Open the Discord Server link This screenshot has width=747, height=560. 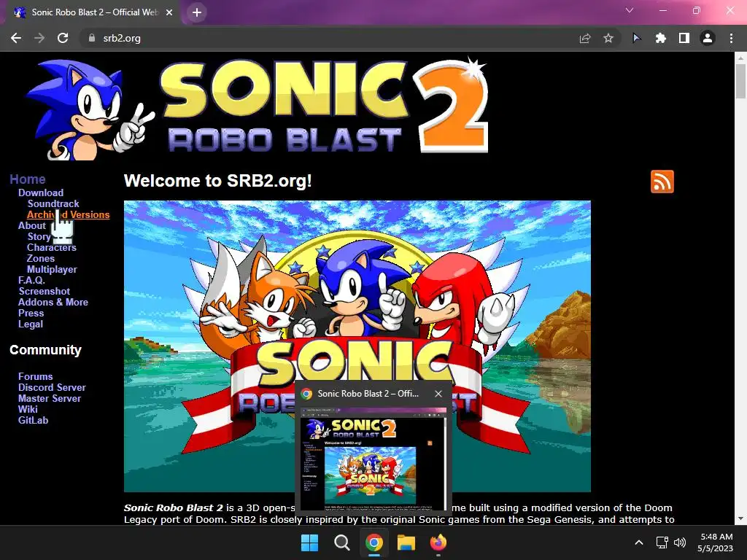click(x=52, y=388)
